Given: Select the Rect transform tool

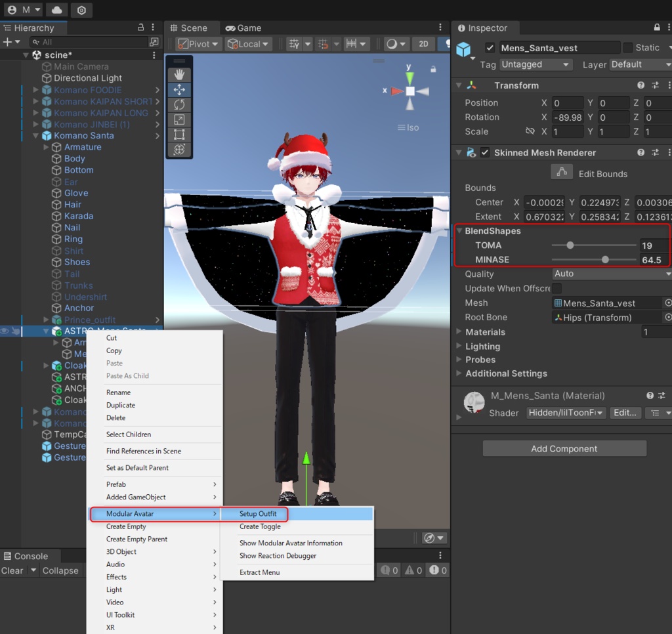Looking at the screenshot, I should click(179, 135).
